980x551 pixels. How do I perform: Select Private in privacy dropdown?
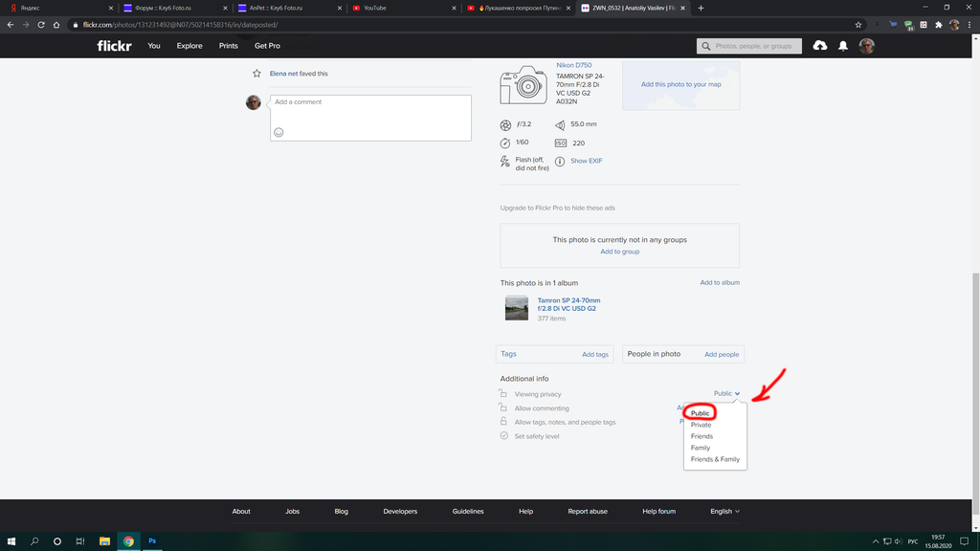(702, 425)
